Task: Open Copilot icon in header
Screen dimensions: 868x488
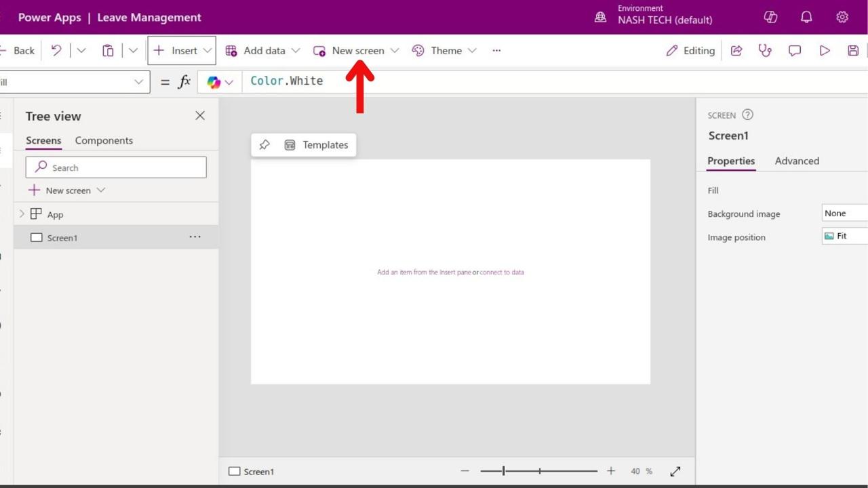Action: click(770, 18)
